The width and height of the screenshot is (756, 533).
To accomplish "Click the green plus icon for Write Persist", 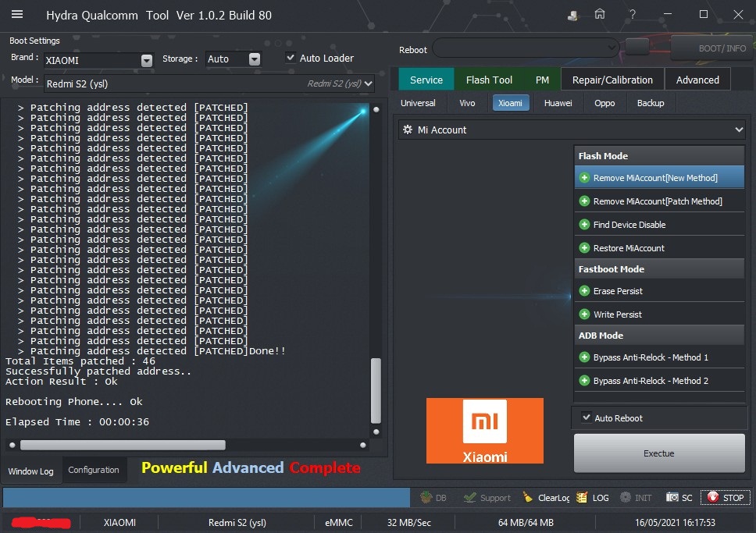I will 584,314.
